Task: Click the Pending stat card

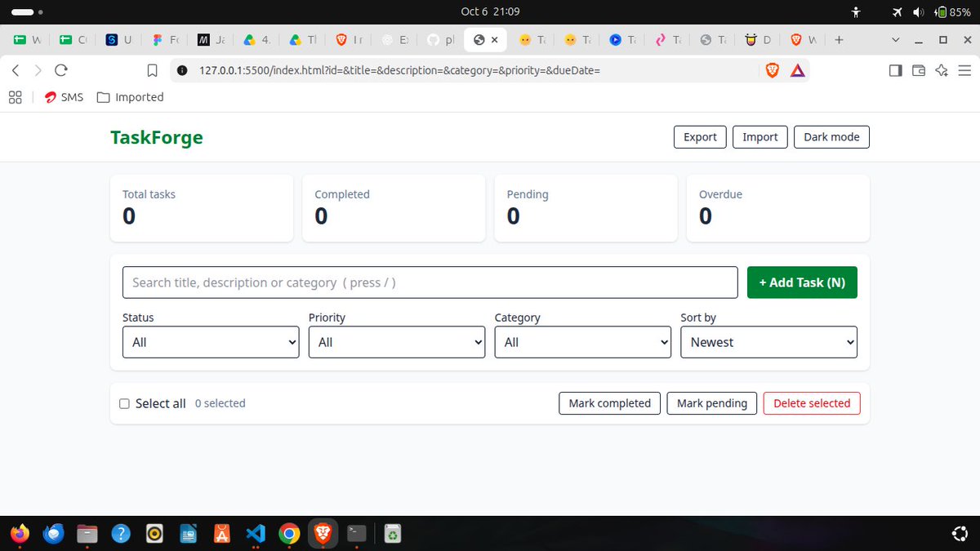Action: tap(586, 207)
